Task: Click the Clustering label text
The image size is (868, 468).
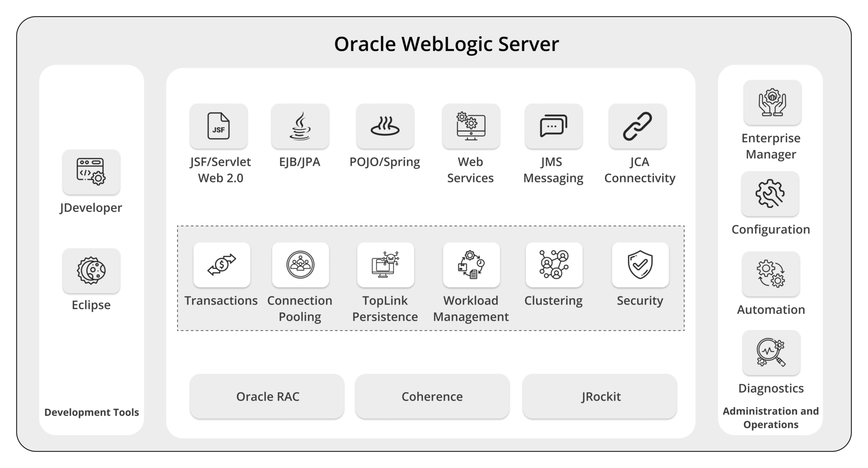Action: pos(554,301)
